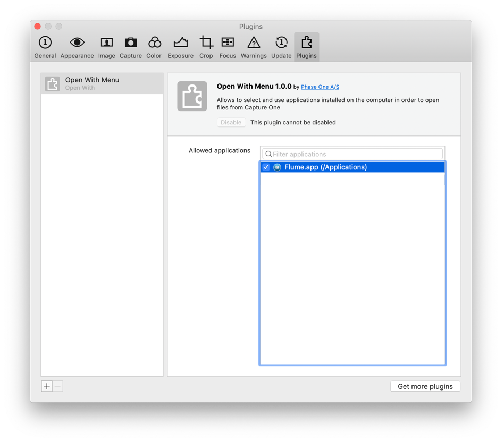Click the large plugin puzzle icon

click(x=192, y=96)
